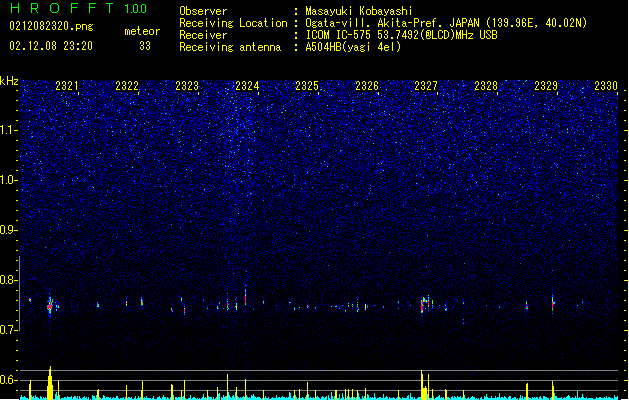Click the 2329 time marker
Screen dimensions: 629x400
coord(546,86)
